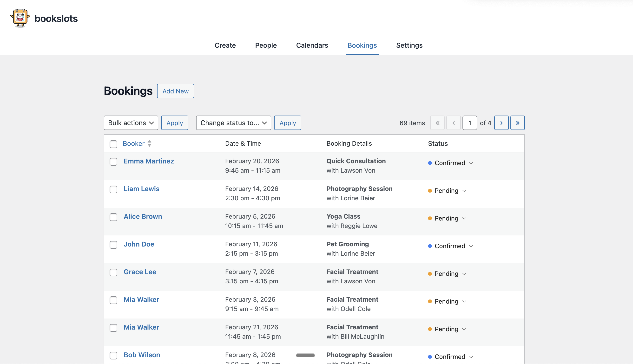Click the Booker column sort arrows

(149, 143)
